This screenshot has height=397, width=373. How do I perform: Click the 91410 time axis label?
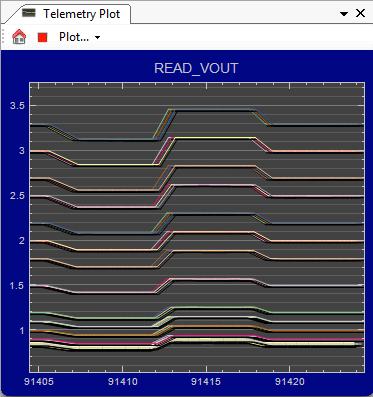pyautogui.click(x=123, y=381)
